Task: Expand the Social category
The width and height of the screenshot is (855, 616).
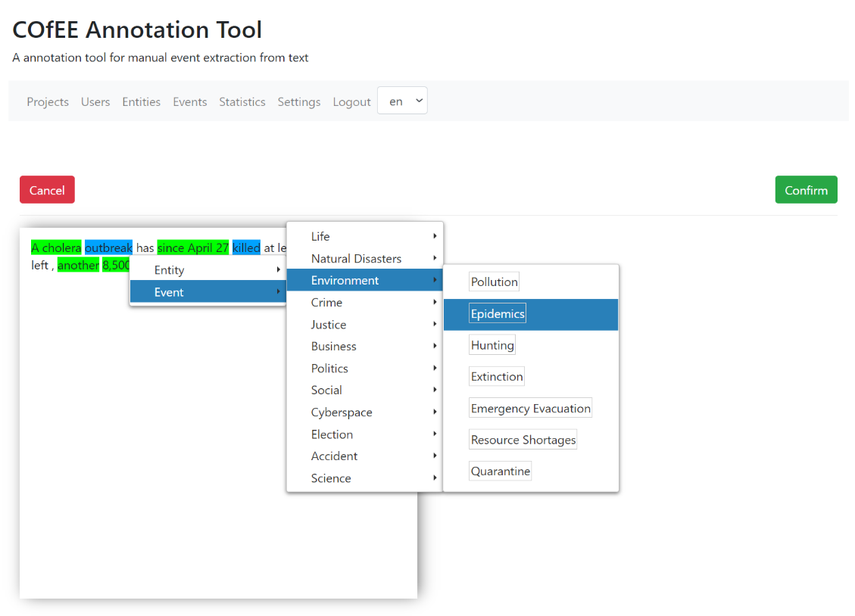Action: pyautogui.click(x=365, y=390)
